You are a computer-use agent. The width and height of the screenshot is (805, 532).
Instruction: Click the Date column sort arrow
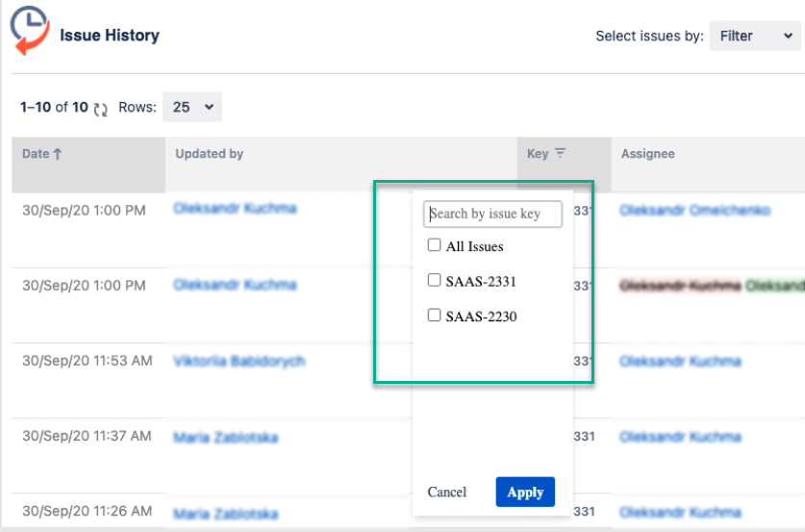[58, 154]
